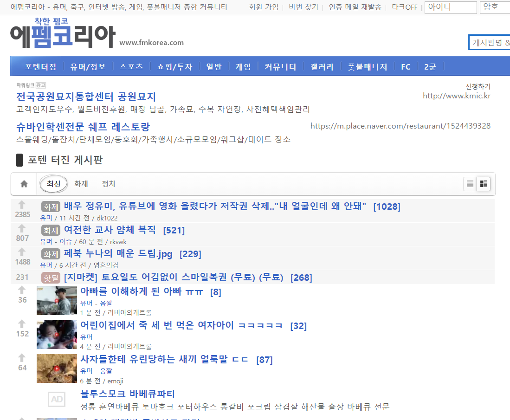This screenshot has width=510, height=420.
Task: Click the home icon in board toolbar
Action: coord(24,184)
